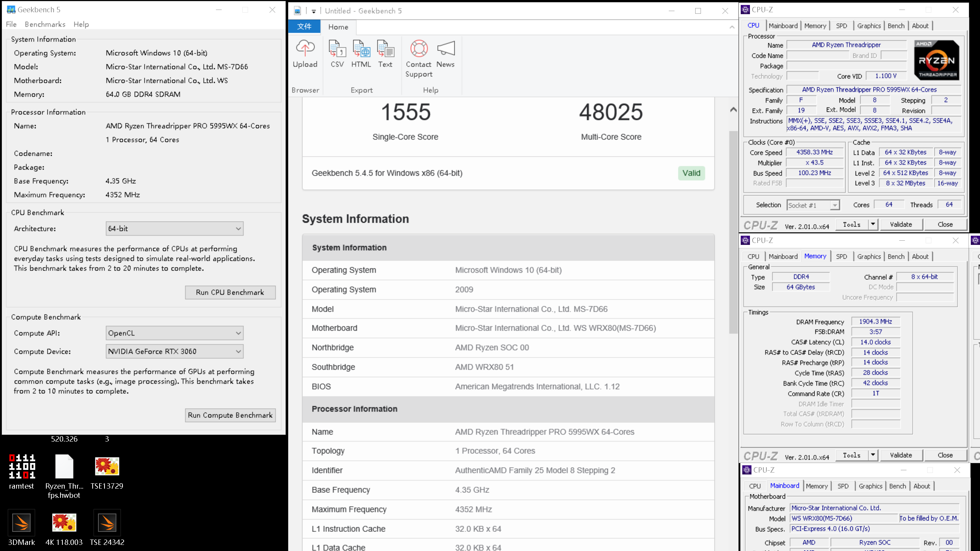This screenshot has height=551, width=980.
Task: Click Run Compute Benchmark button
Action: (230, 416)
